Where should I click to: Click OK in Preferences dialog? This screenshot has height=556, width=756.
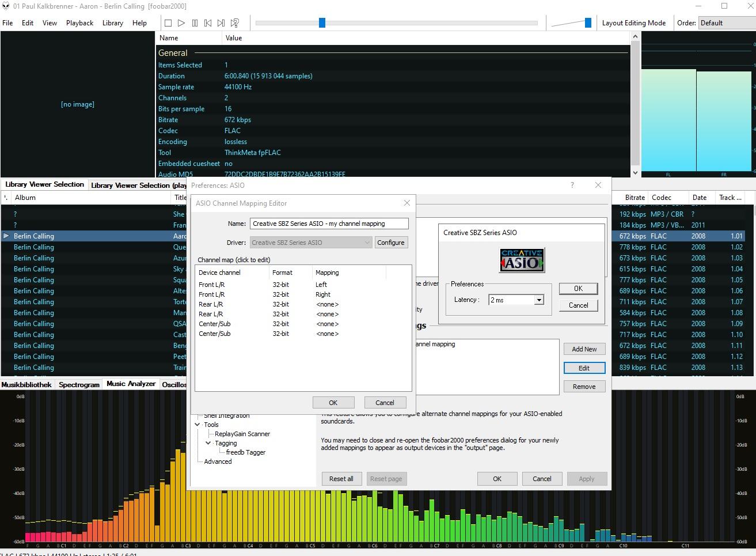coord(497,479)
